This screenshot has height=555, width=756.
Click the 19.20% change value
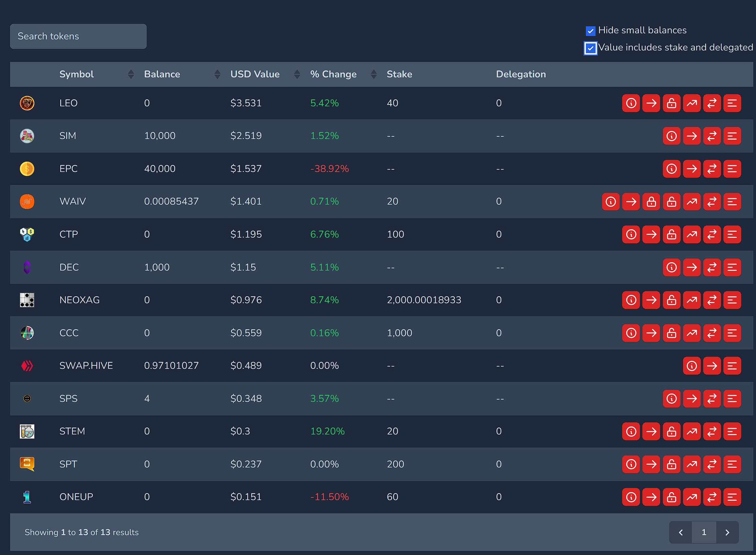(328, 431)
